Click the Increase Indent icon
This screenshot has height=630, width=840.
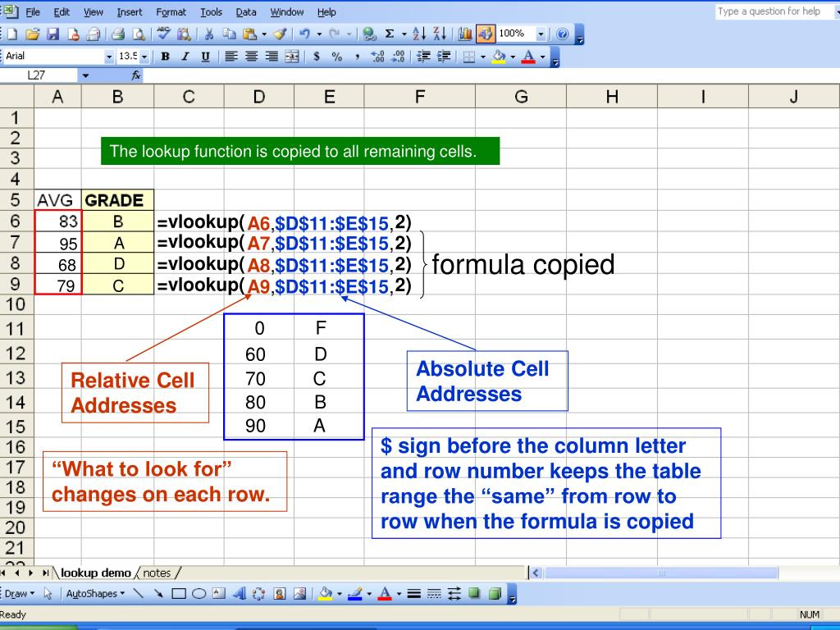point(444,57)
